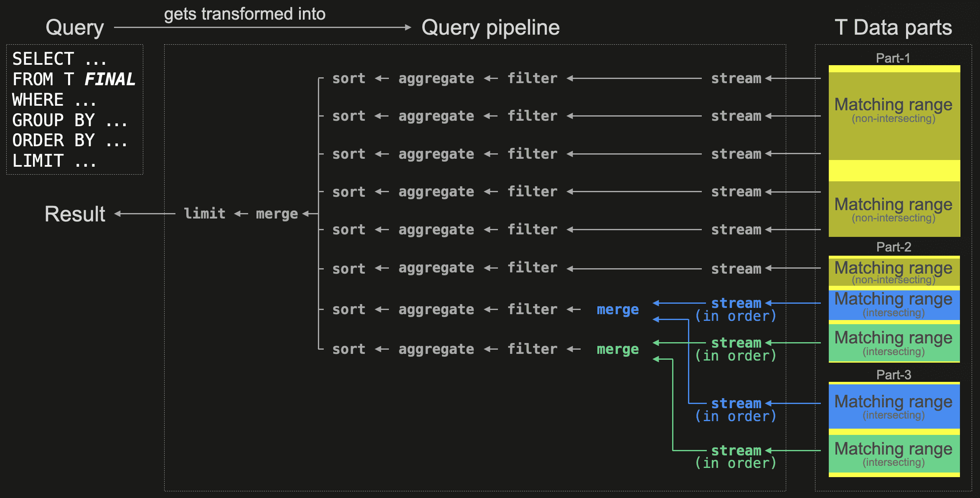Click the bright yellow gap in Part-1
Viewport: 980px width, 498px height.
click(894, 170)
